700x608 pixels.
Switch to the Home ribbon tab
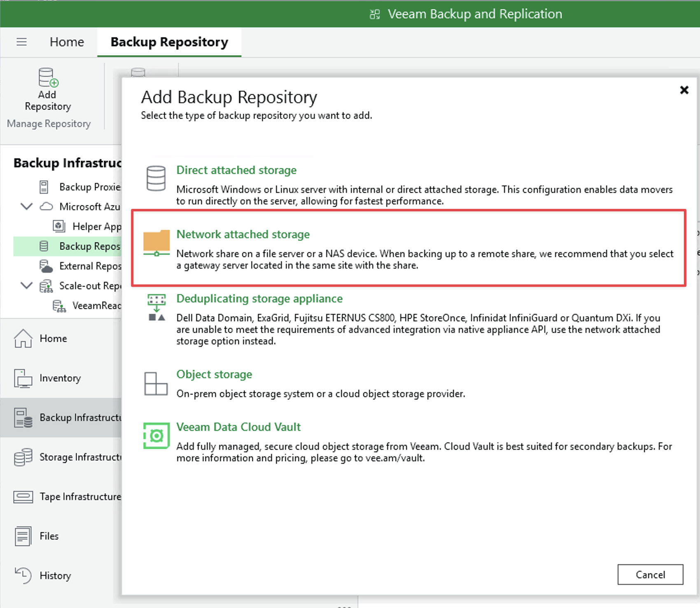pyautogui.click(x=67, y=42)
